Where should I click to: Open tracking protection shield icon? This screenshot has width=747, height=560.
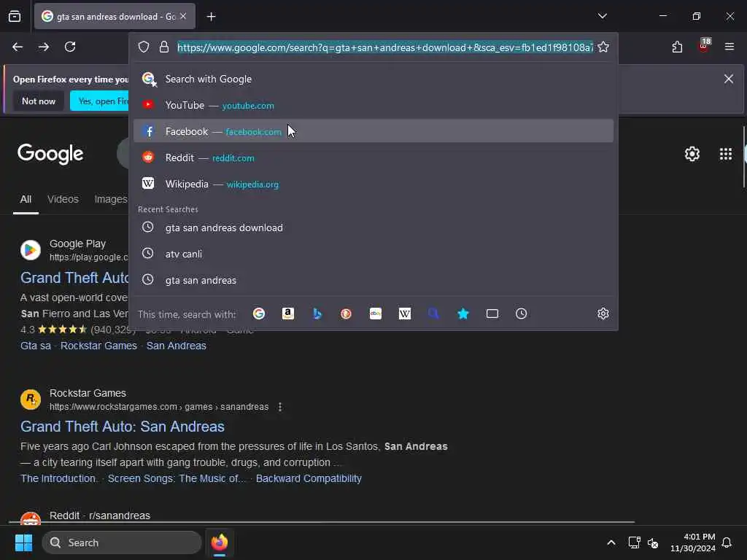tap(144, 47)
